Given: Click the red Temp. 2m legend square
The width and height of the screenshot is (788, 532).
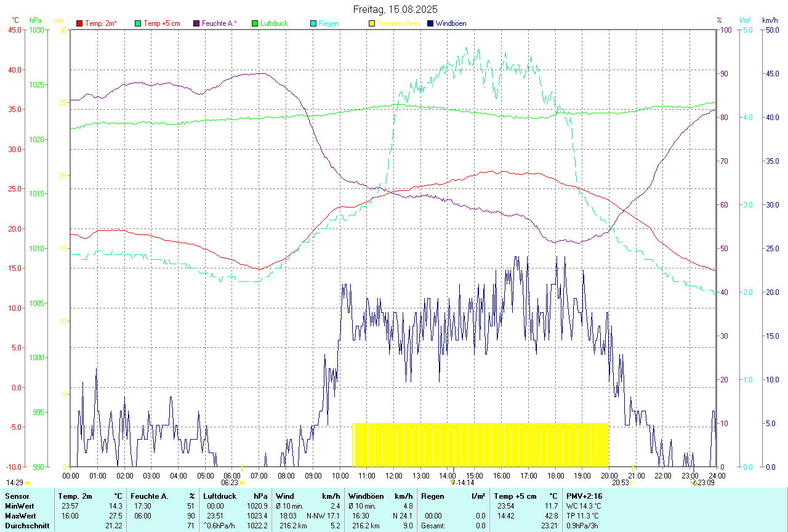Looking at the screenshot, I should point(79,23).
